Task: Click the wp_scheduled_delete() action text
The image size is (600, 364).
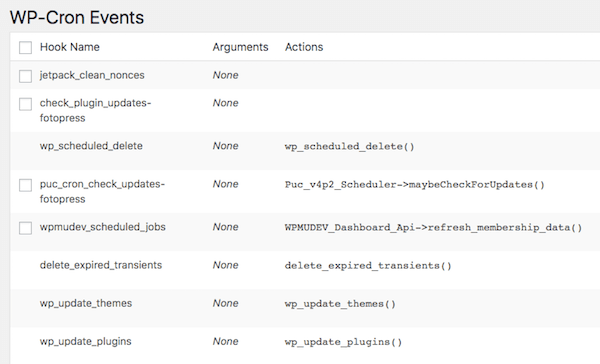Action: (x=349, y=147)
